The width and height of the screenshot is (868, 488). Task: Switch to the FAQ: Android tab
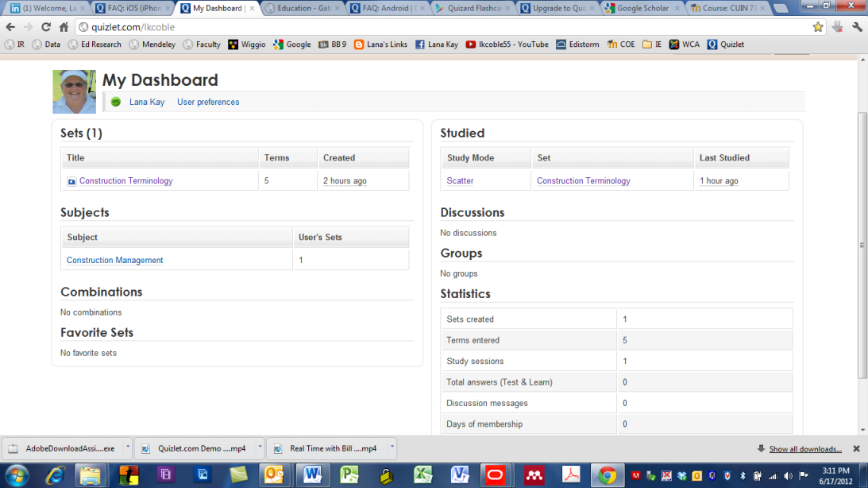click(x=387, y=8)
